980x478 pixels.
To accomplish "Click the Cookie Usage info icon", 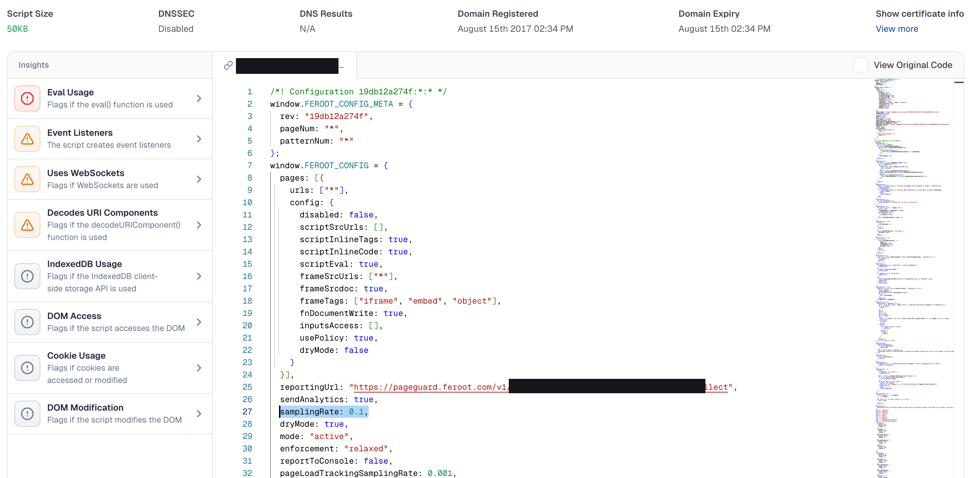I will tap(27, 368).
